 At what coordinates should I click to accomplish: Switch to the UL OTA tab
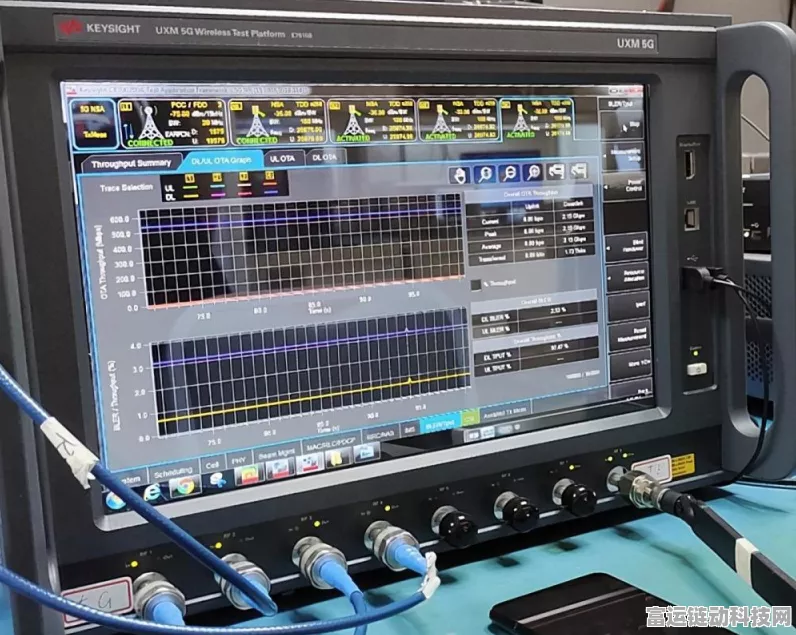[282, 158]
